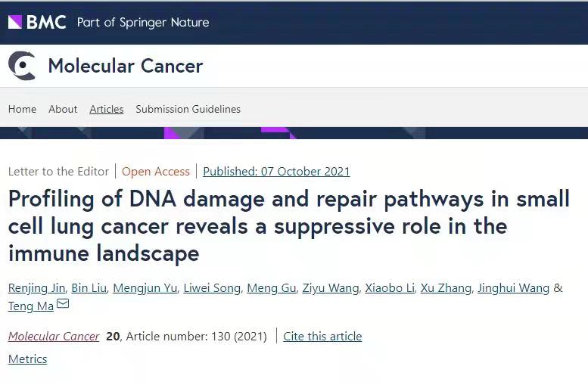Open author Bin Liu link
The height and width of the screenshot is (385, 588).
[x=89, y=288]
